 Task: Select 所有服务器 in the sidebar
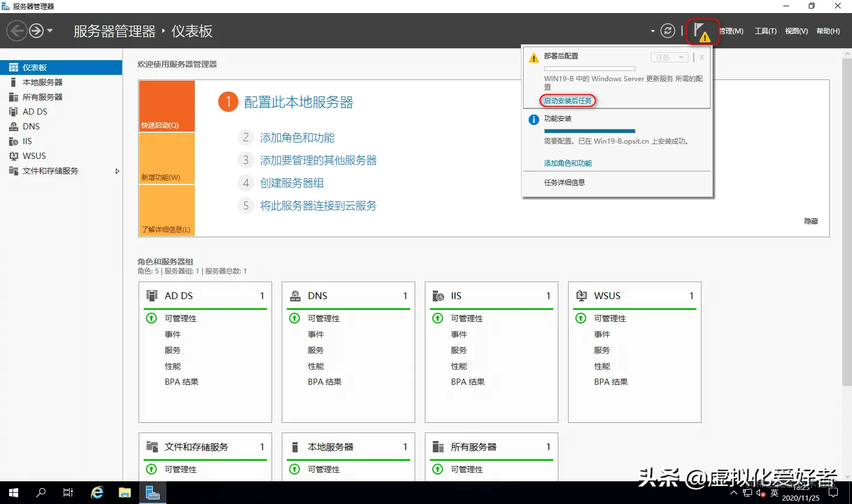pos(40,96)
